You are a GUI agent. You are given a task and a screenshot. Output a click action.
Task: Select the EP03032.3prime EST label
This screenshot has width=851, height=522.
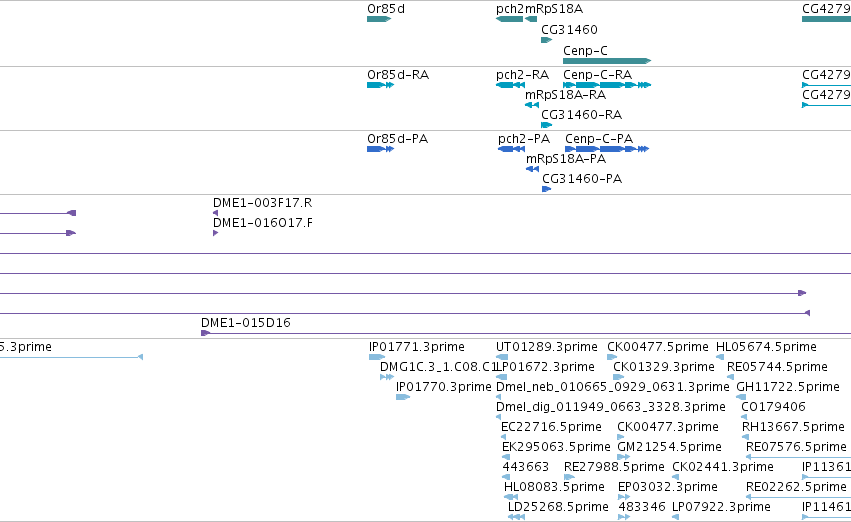tap(668, 487)
